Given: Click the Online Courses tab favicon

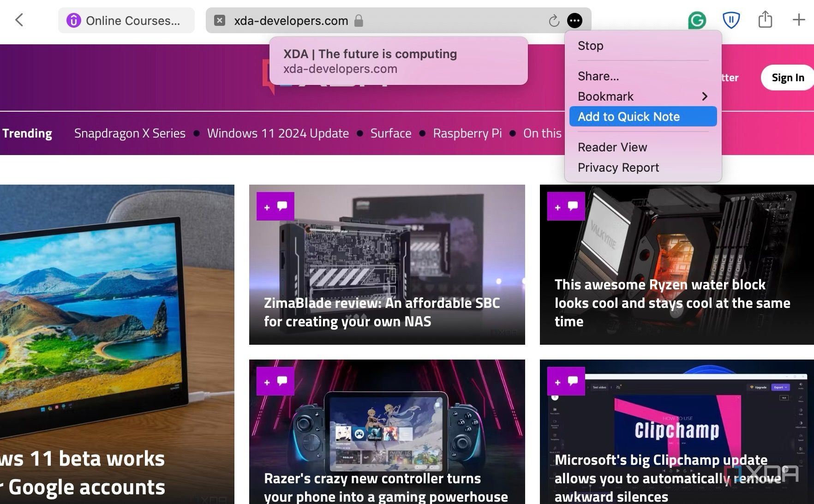Looking at the screenshot, I should coord(73,20).
